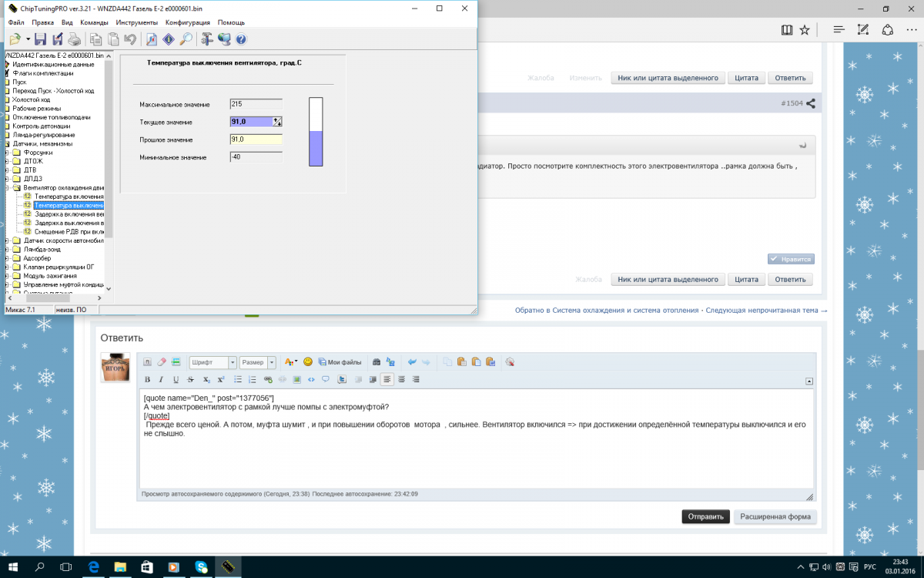Click Save As icon in ChipTuningPRO toolbar
This screenshot has height=578, width=924.
tap(57, 39)
